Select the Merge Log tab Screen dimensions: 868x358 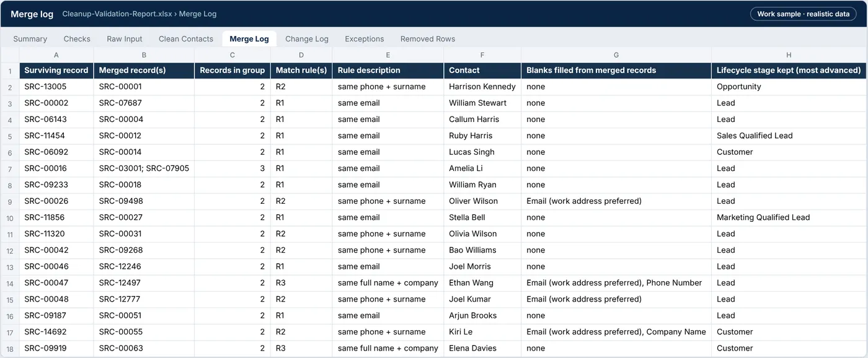[x=249, y=38]
